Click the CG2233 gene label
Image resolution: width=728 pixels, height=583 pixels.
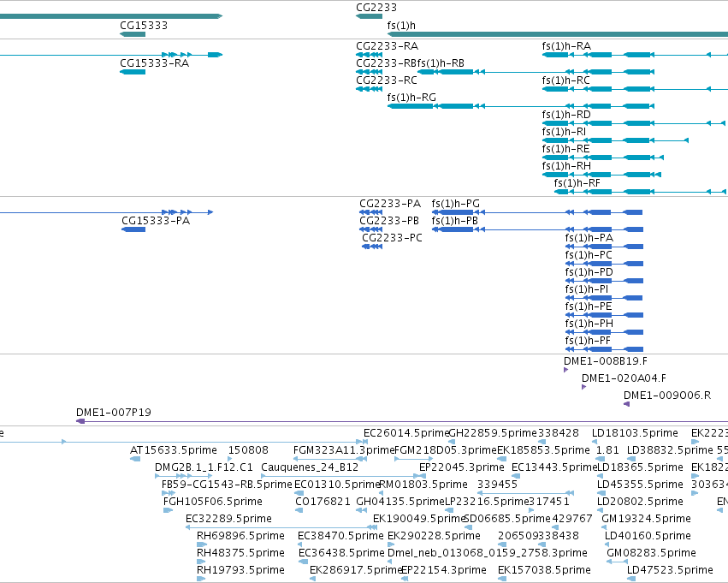point(376,8)
